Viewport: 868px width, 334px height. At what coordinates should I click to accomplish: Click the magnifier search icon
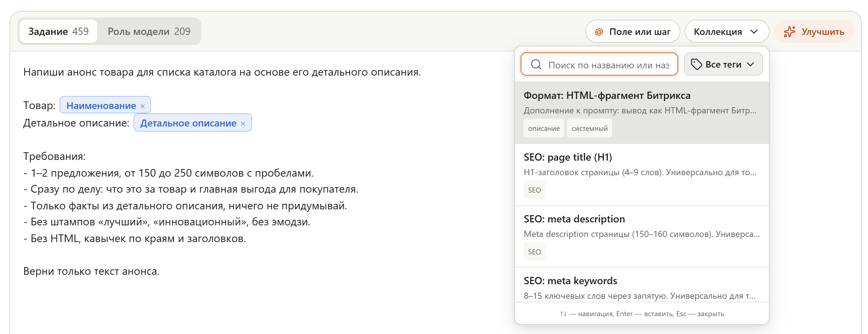(536, 65)
